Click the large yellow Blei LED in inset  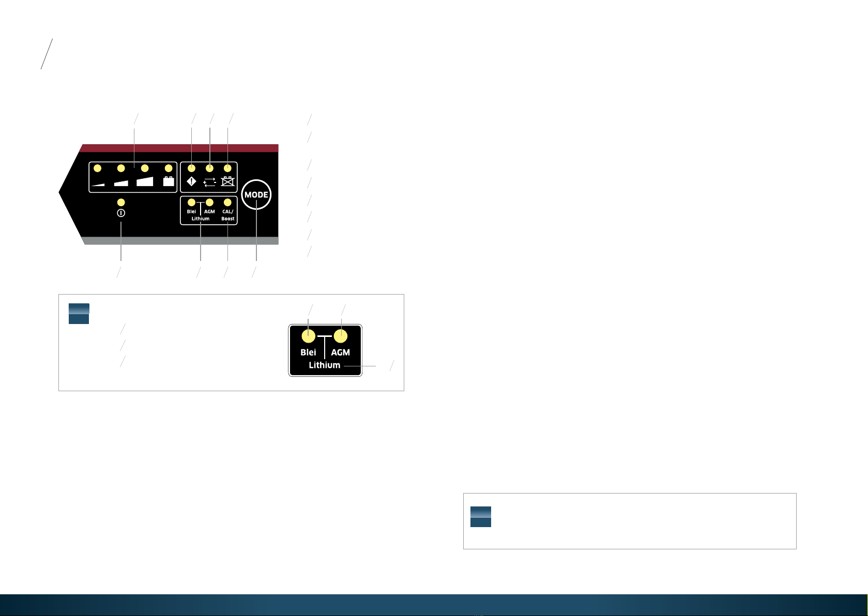pyautogui.click(x=308, y=336)
